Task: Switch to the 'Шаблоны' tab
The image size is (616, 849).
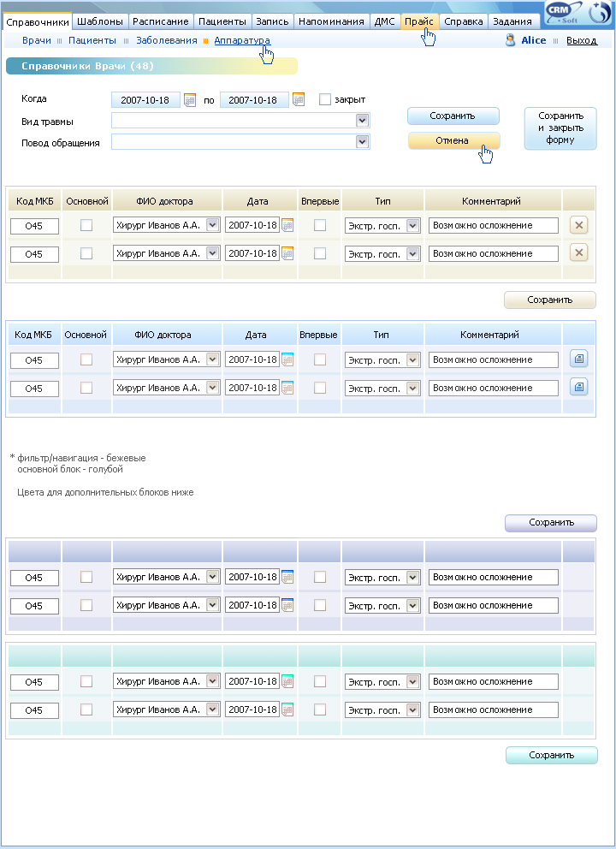Action: pos(100,21)
